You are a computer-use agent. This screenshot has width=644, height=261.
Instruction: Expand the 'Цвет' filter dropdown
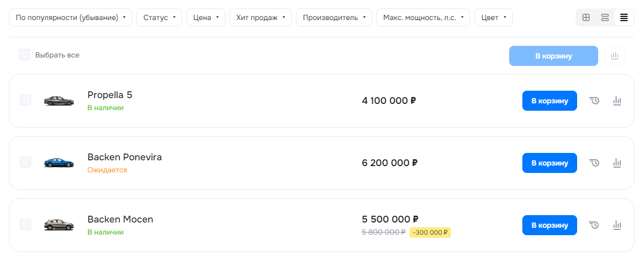[x=493, y=17]
